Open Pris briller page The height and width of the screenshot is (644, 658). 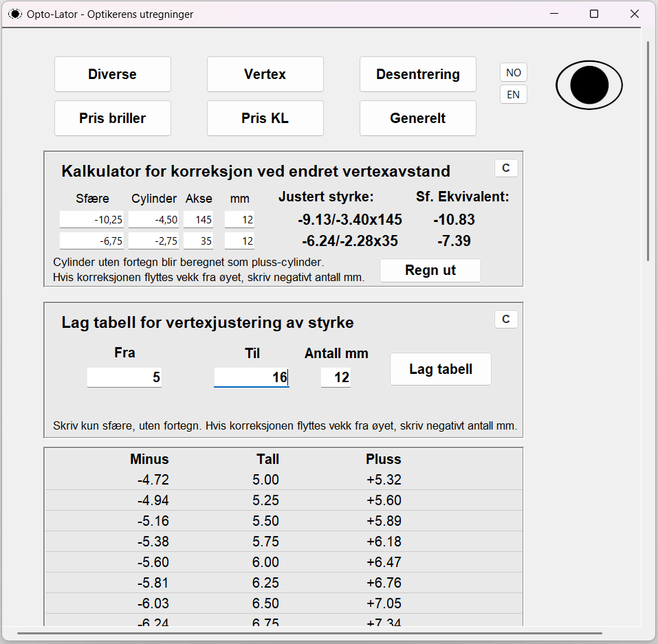pyautogui.click(x=113, y=118)
